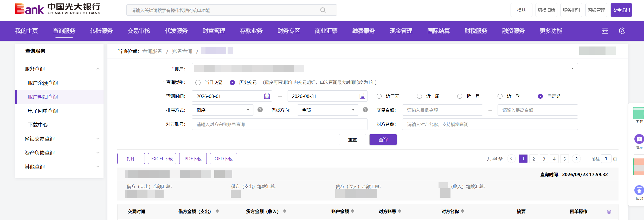644x220 pixels.
Task: Sort by 账户余额 column
Action: pos(353,211)
